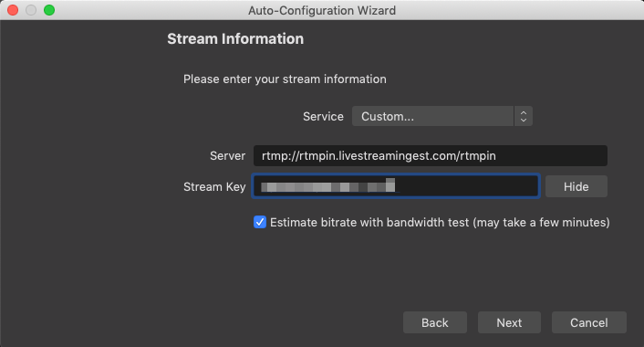Screen dimensions: 644x347
Task: Hide the stream key with Hide button
Action: pyautogui.click(x=576, y=186)
